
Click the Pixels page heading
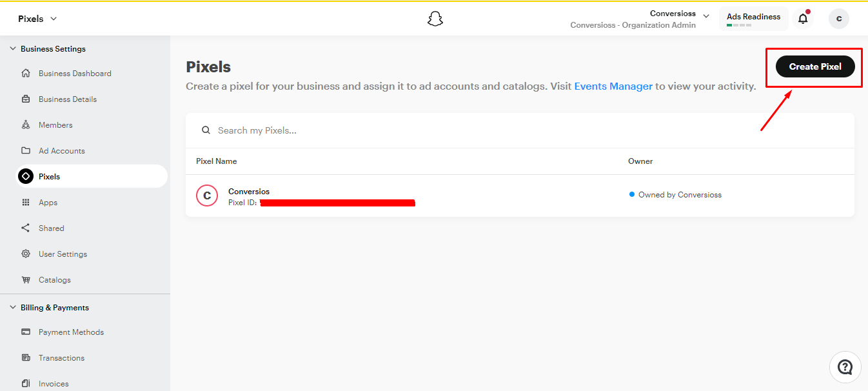[x=208, y=67]
